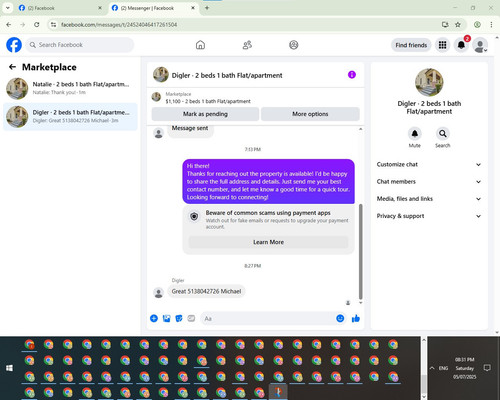Click the chat scroll up arrow

pos(361,129)
